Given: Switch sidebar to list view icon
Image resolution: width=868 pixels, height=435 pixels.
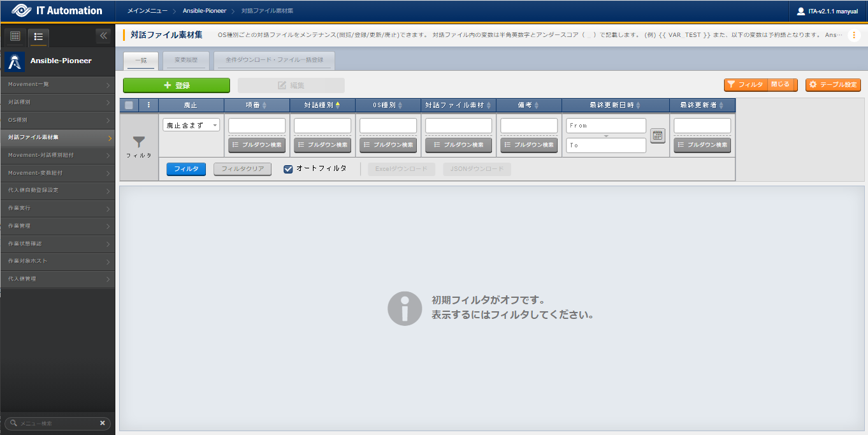Looking at the screenshot, I should 38,36.
